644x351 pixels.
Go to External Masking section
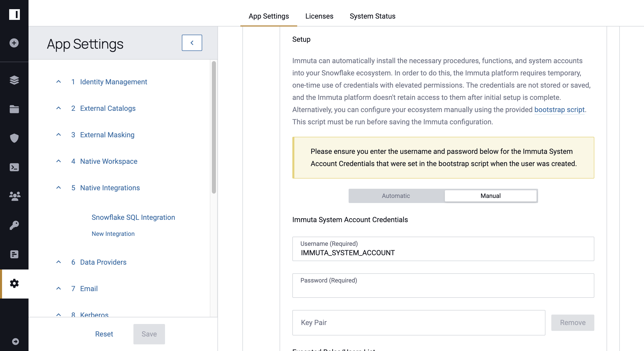(107, 135)
